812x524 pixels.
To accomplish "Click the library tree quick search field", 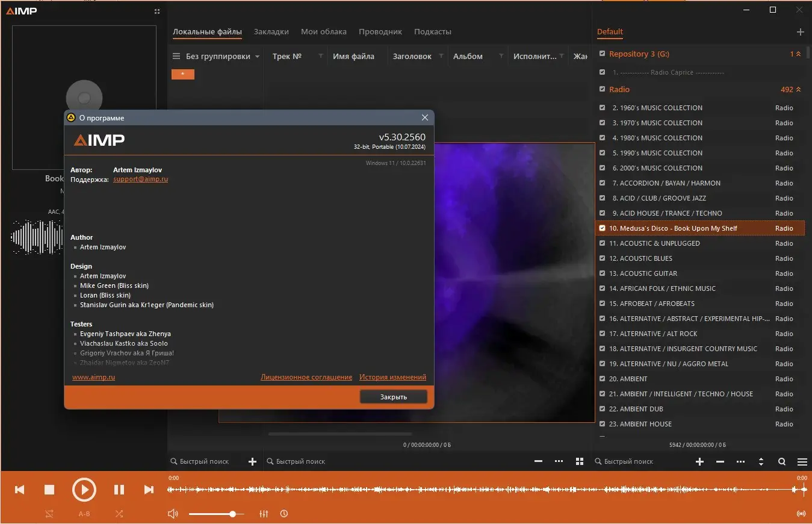I will 205,461.
